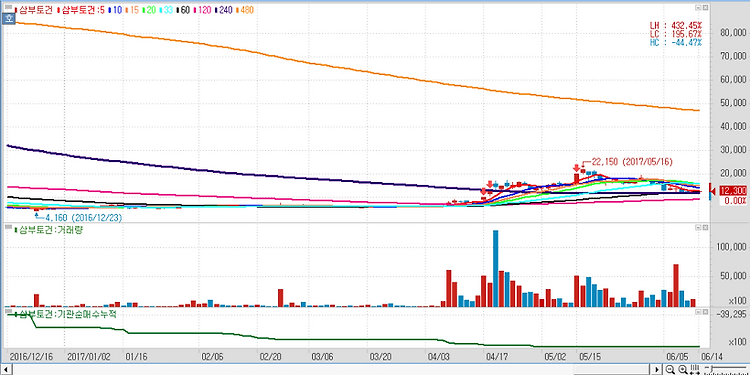Select the pink 120 moving average legend
The width and height of the screenshot is (750, 375).
[x=202, y=10]
